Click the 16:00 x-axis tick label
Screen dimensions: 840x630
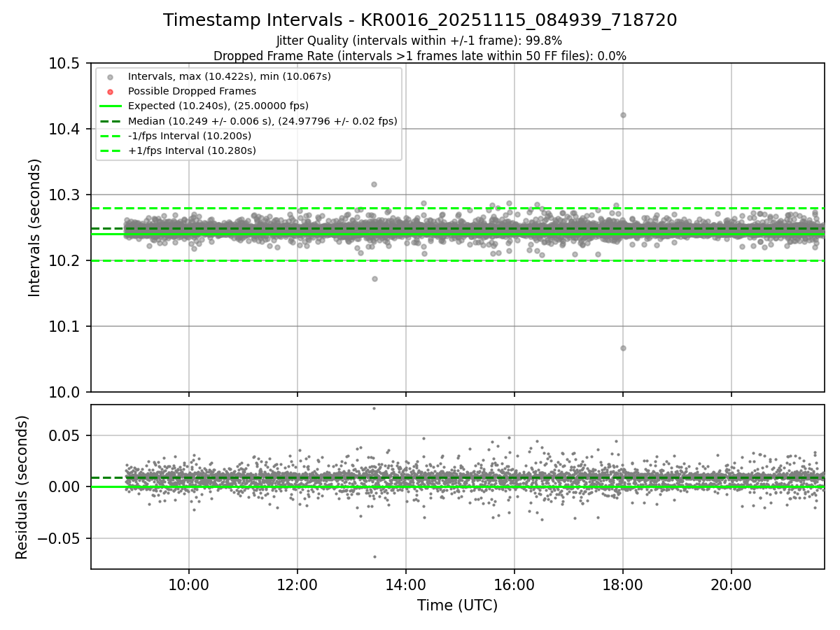point(514,584)
